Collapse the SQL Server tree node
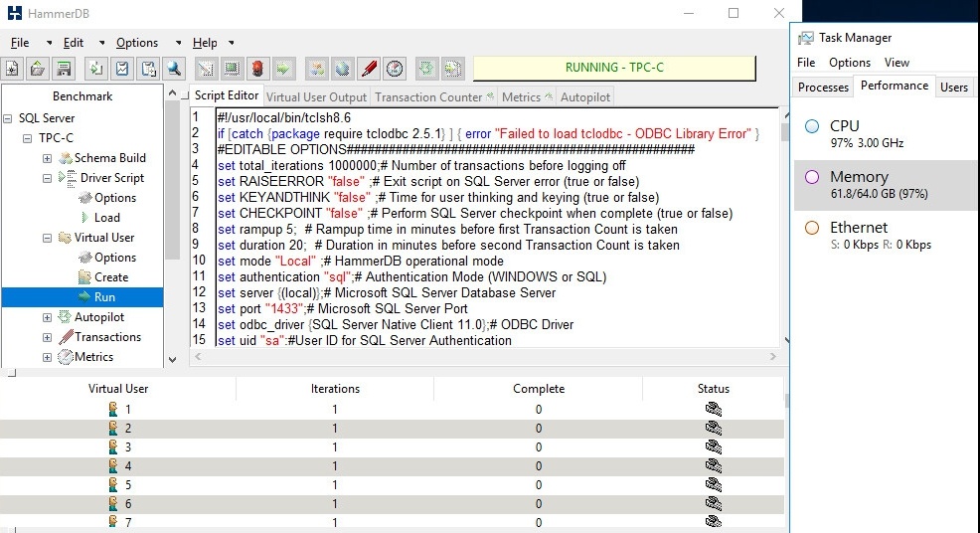The width and height of the screenshot is (980, 533). [x=8, y=118]
